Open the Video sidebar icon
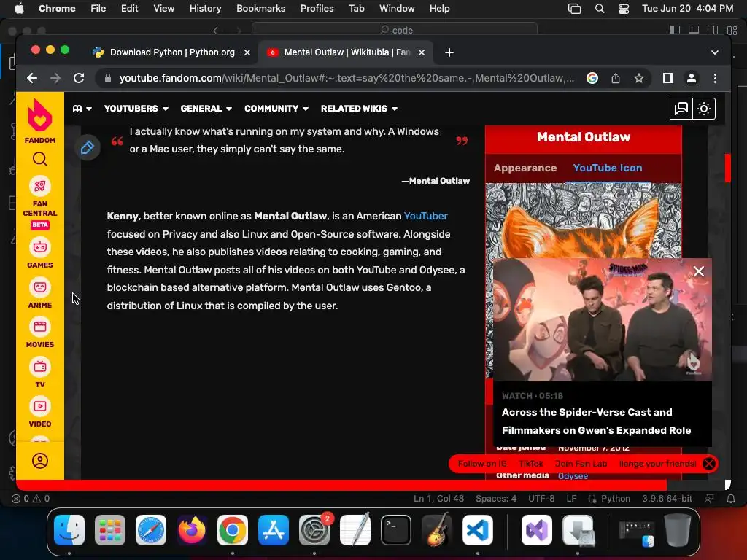 (40, 406)
